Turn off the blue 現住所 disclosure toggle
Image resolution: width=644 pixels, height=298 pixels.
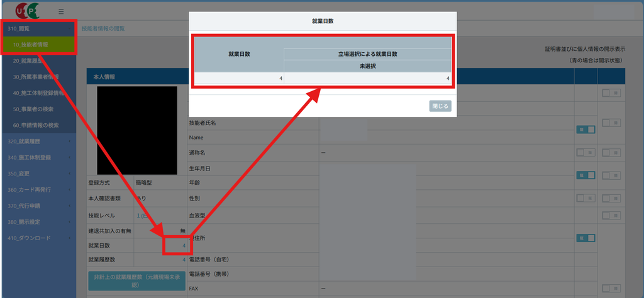[586, 238]
